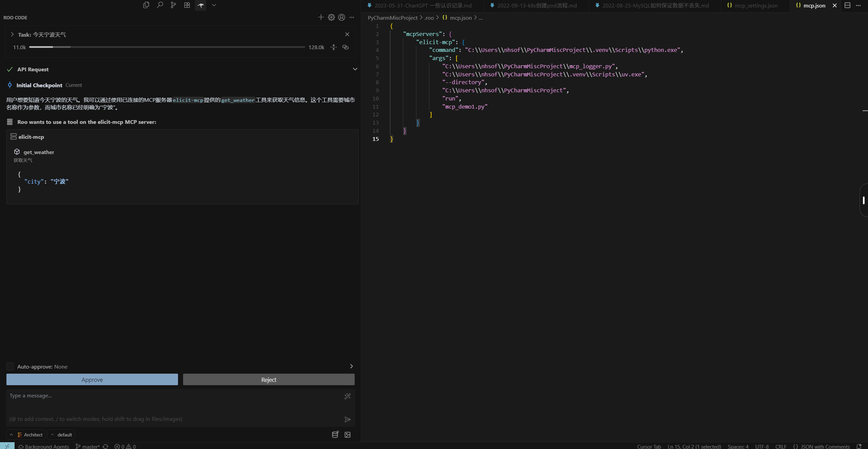
Task: Expand the Auto-approve options chevron
Action: click(351, 366)
